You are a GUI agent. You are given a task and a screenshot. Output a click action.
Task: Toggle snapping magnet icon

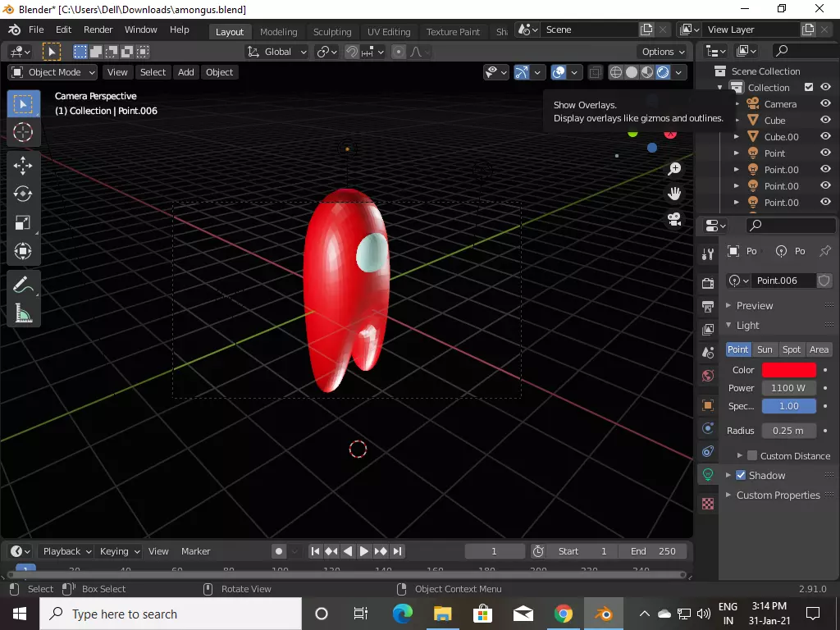(351, 52)
